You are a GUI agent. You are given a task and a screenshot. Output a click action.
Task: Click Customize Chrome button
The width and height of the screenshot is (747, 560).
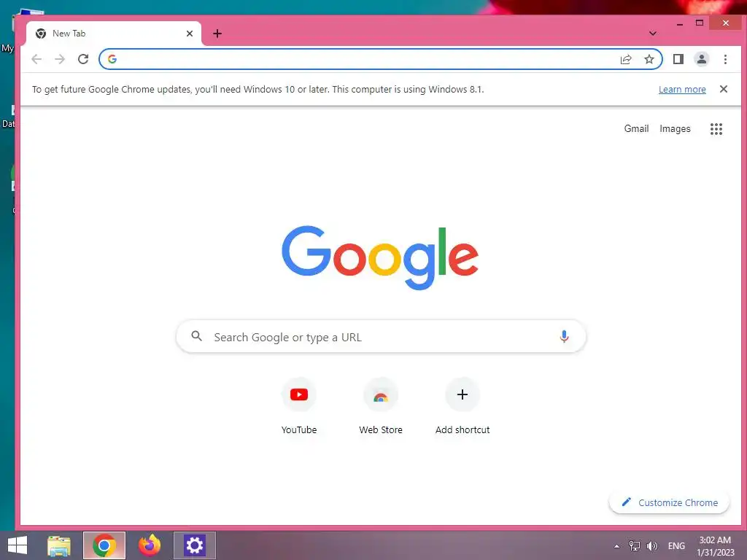pyautogui.click(x=670, y=502)
